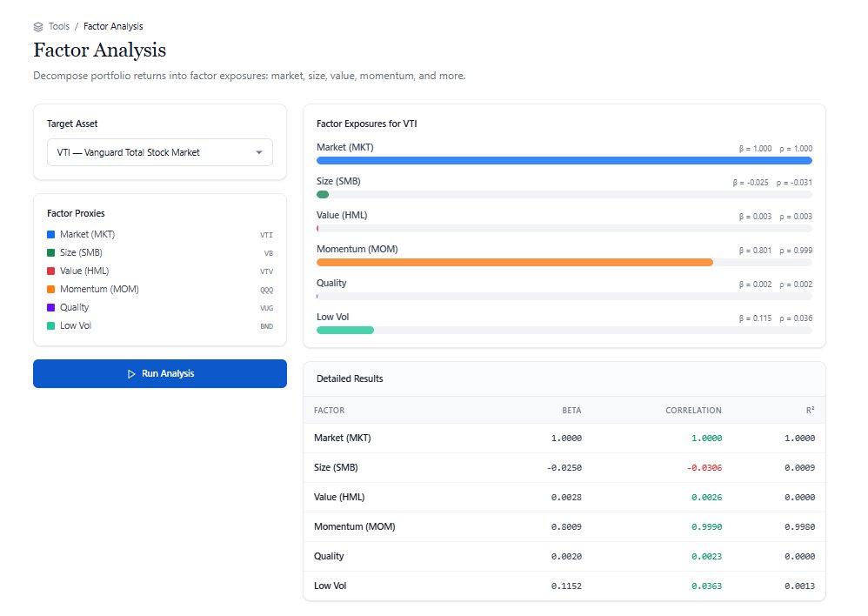868x616 pixels.
Task: Click the Factor Exposures for VTI heading
Action: [366, 124]
